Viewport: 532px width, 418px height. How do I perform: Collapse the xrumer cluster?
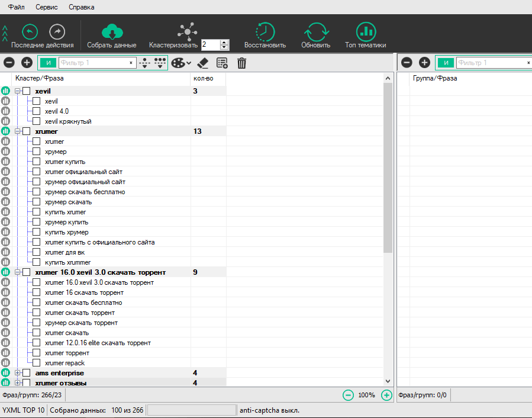pos(18,131)
